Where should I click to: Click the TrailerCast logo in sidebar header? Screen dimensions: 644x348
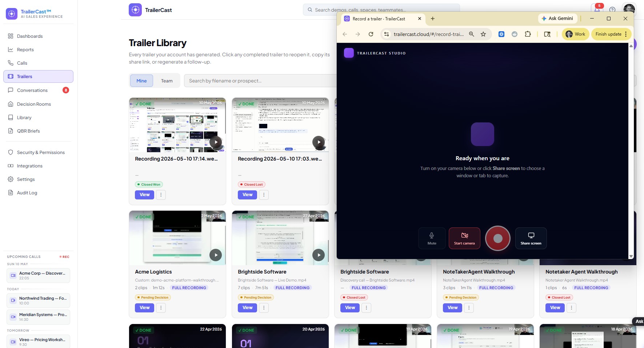pos(12,14)
